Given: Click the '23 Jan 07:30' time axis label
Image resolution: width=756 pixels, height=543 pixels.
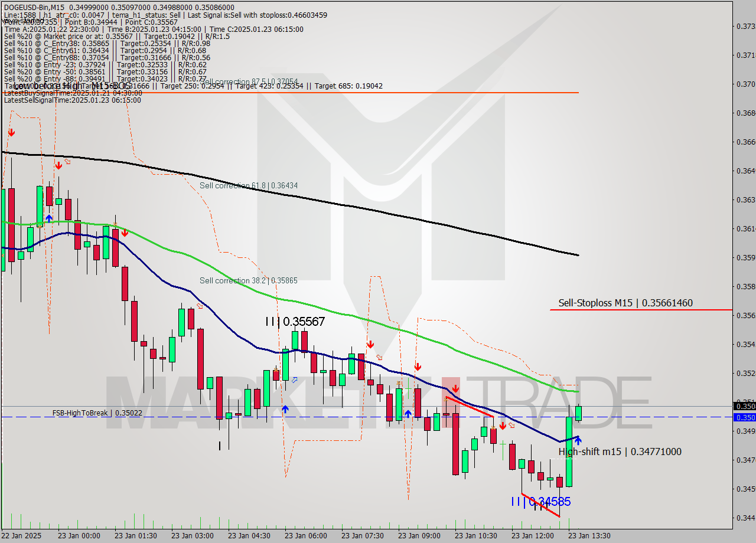Looking at the screenshot, I should tap(363, 535).
